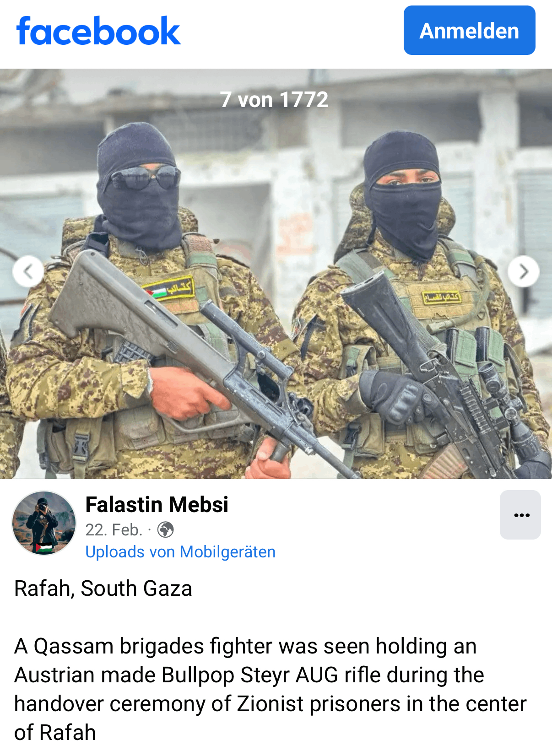Screen dimensions: 552x756
Task: Open the three-dot post options menu
Action: [x=520, y=515]
